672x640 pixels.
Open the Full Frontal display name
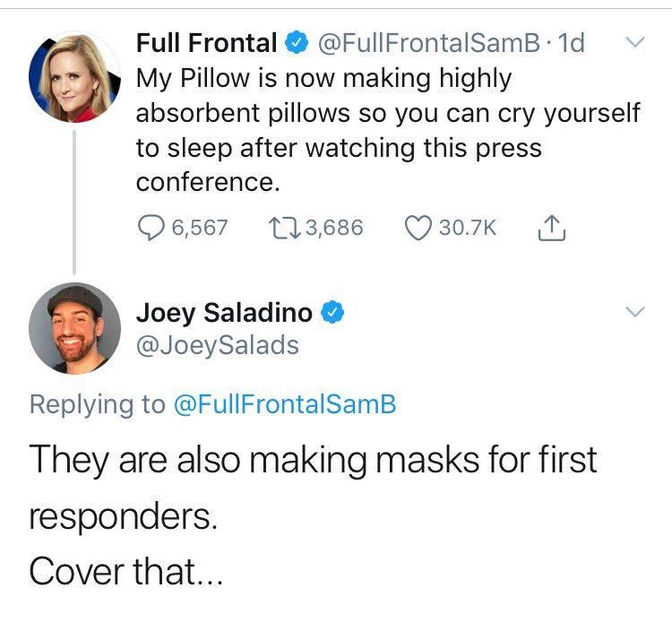(x=206, y=43)
